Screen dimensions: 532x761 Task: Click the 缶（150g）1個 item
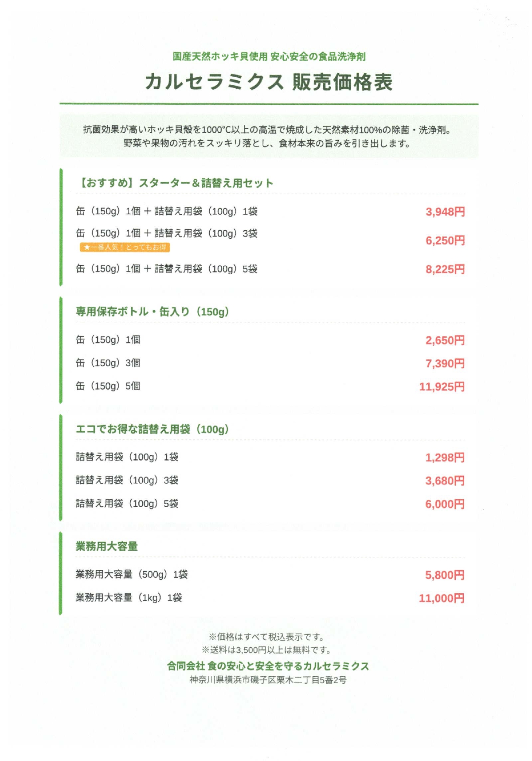pos(108,339)
